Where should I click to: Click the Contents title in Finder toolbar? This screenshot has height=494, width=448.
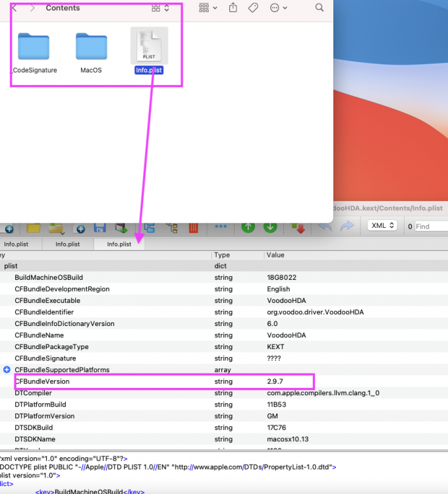(63, 8)
